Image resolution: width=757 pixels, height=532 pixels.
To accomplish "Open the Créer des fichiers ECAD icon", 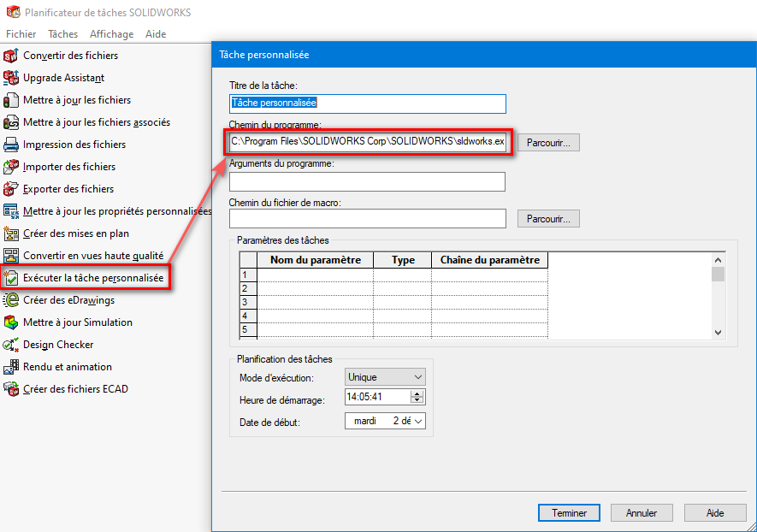I will (x=11, y=389).
